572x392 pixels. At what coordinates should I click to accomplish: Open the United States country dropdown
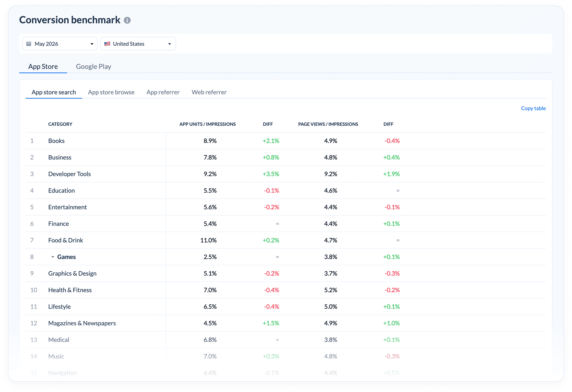tap(138, 44)
